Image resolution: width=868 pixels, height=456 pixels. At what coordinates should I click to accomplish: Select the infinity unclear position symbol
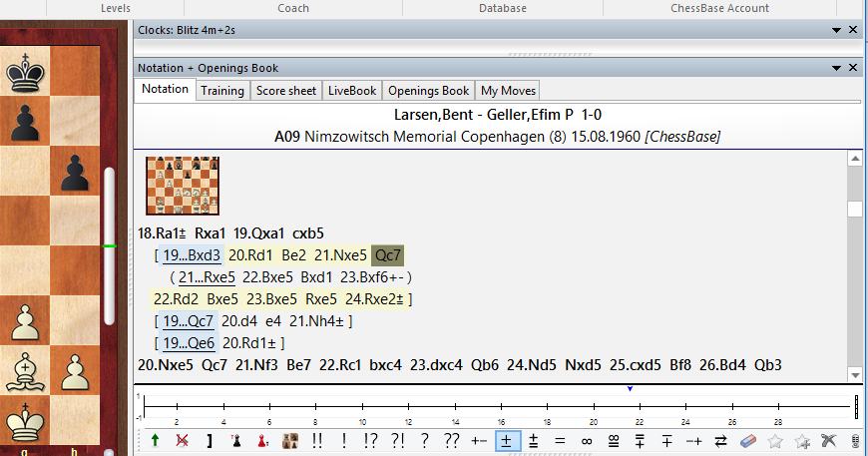point(587,441)
